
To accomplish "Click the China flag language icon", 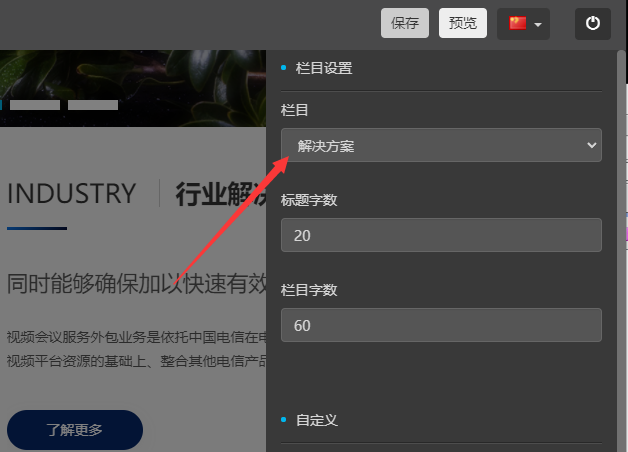I will [518, 23].
